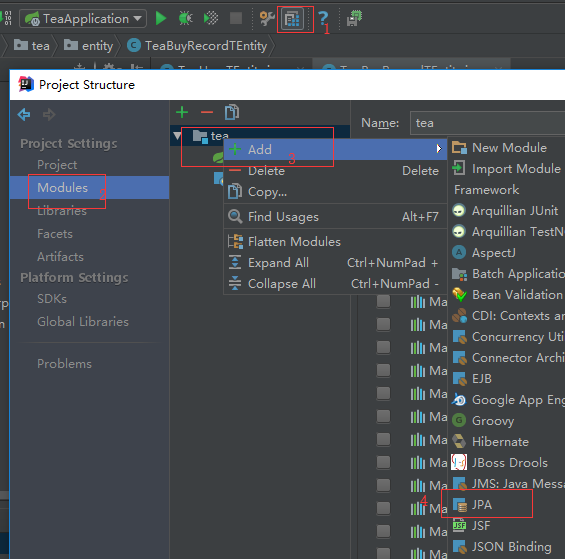Start debugging with the bug icon
The width and height of the screenshot is (565, 559).
click(186, 18)
